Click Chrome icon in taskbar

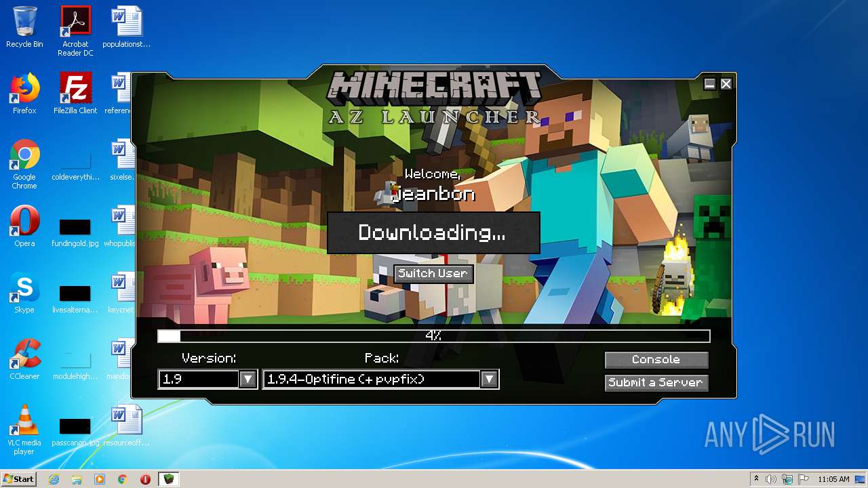pos(123,479)
